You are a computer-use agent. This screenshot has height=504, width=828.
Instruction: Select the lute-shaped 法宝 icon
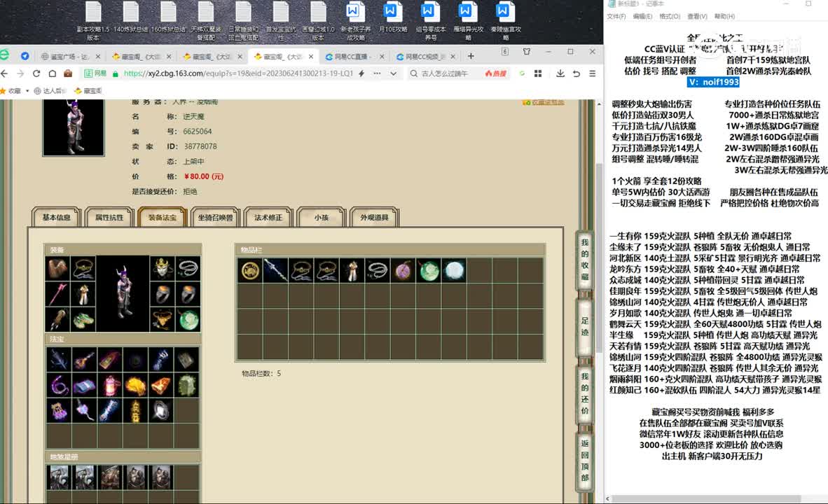85,360
